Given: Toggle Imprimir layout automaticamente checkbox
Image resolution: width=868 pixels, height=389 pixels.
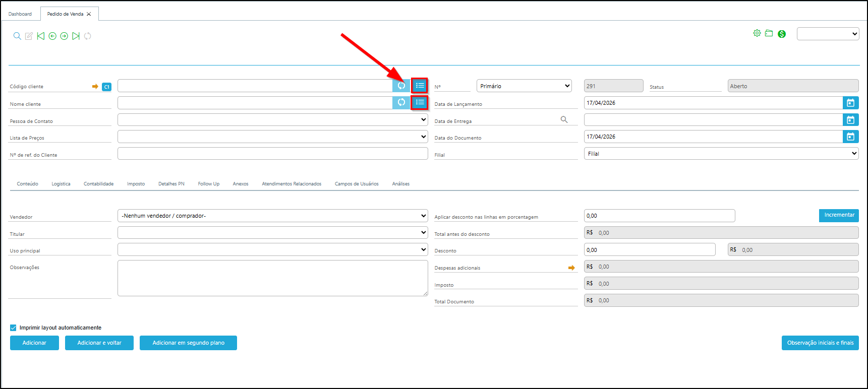Looking at the screenshot, I should (13, 328).
